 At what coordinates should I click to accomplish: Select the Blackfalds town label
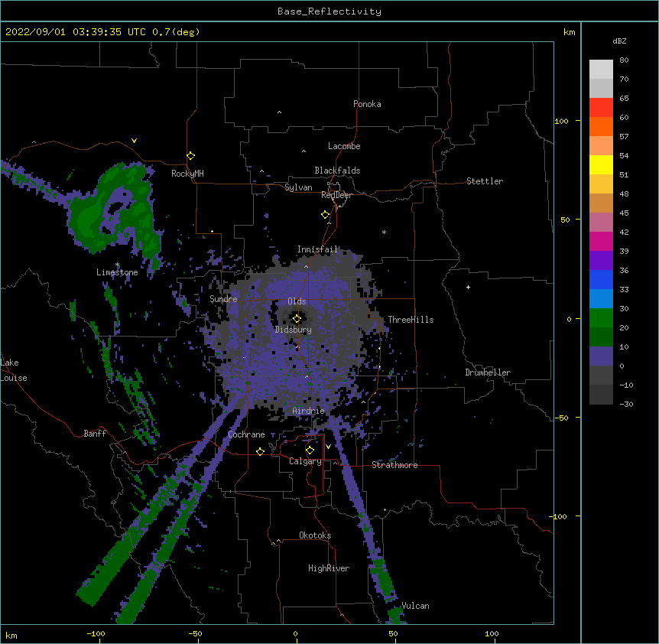[337, 171]
